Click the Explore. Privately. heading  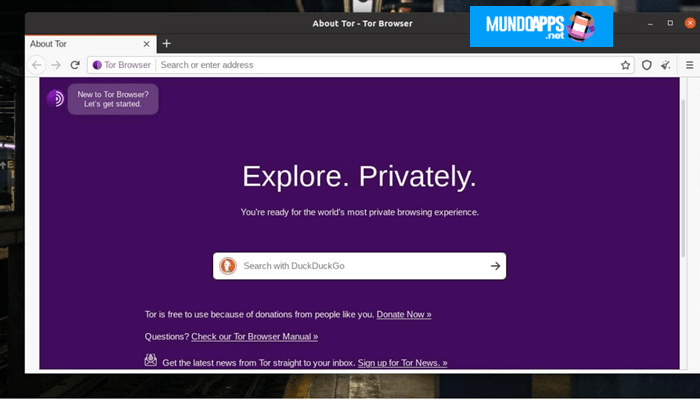pyautogui.click(x=359, y=176)
